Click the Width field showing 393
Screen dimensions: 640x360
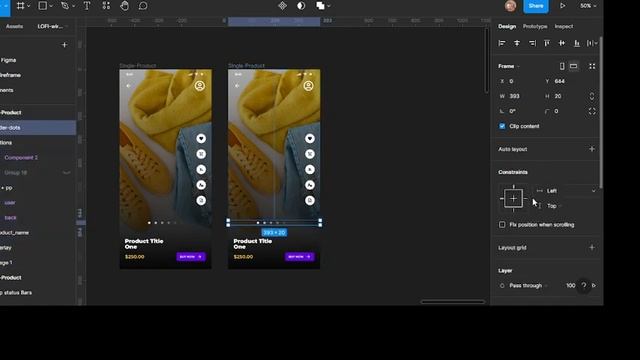click(x=519, y=96)
